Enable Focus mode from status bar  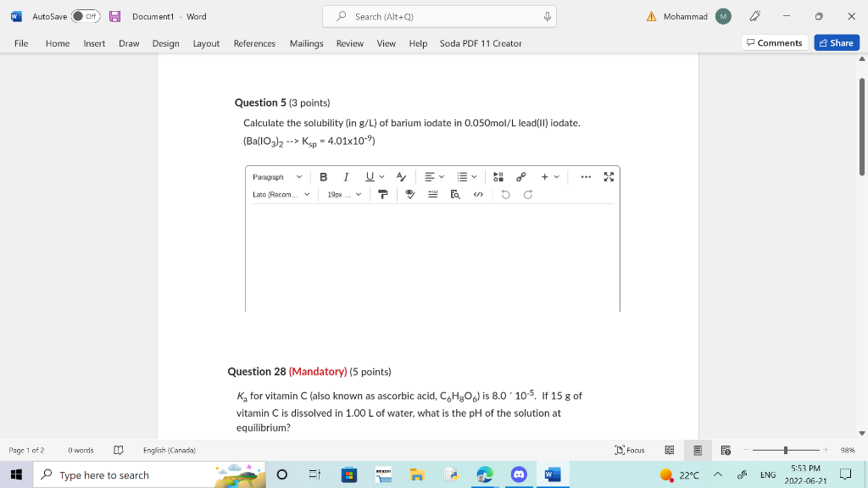coord(630,451)
